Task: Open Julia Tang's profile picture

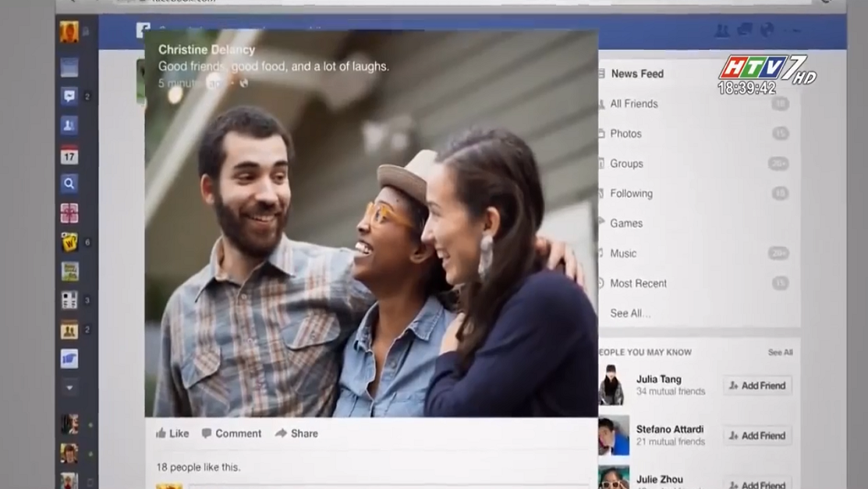Action: pyautogui.click(x=613, y=385)
